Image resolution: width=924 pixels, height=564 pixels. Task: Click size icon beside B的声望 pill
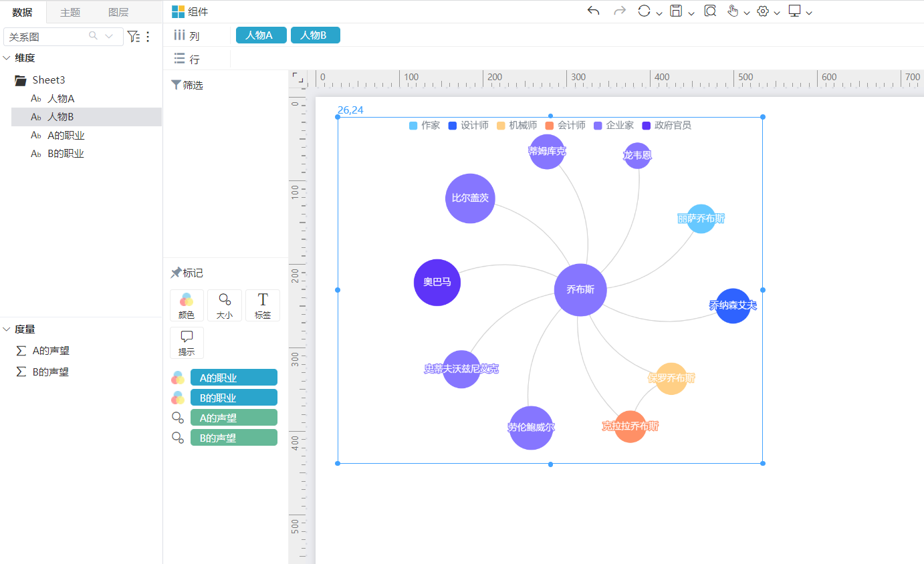click(178, 438)
